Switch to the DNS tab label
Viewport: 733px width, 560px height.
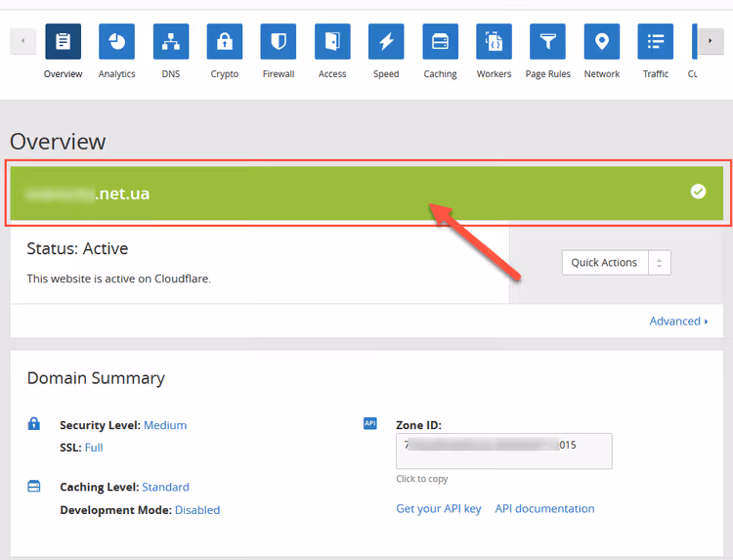[x=171, y=74]
